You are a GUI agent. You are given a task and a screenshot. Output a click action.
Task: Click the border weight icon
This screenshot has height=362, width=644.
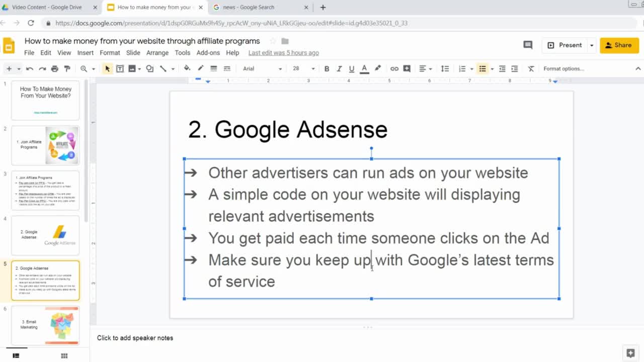coord(213,69)
